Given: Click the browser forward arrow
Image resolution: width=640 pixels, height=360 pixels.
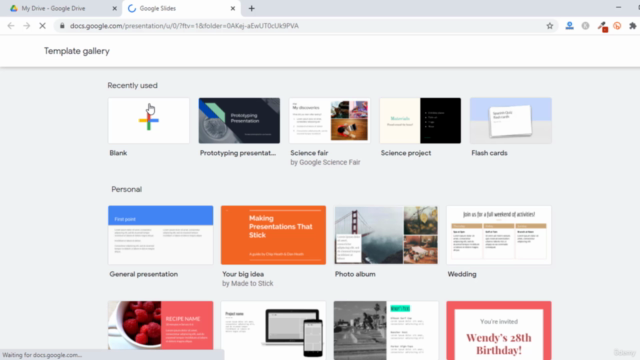Looking at the screenshot, I should (27, 26).
